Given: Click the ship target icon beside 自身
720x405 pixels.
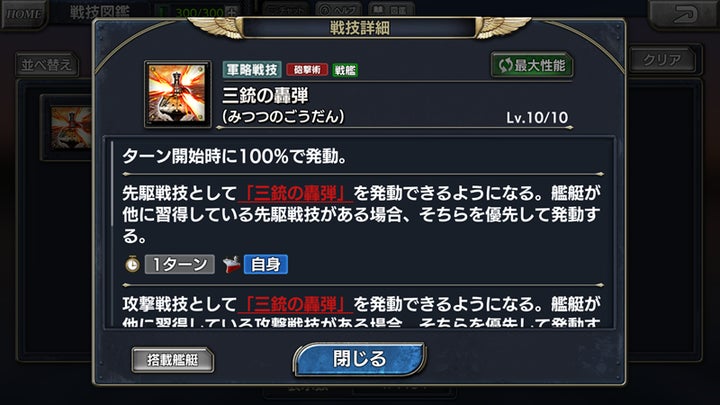Looking at the screenshot, I should coord(231,264).
